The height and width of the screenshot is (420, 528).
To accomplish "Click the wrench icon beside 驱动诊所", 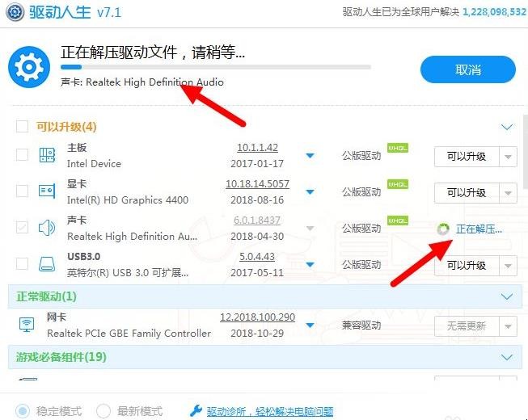I will pos(196,411).
